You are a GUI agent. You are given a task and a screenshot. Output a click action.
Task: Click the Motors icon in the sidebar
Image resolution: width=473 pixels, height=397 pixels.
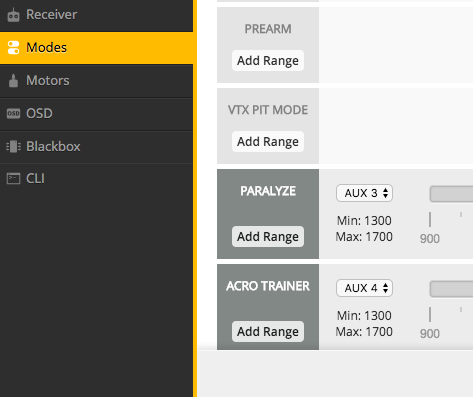coord(13,80)
